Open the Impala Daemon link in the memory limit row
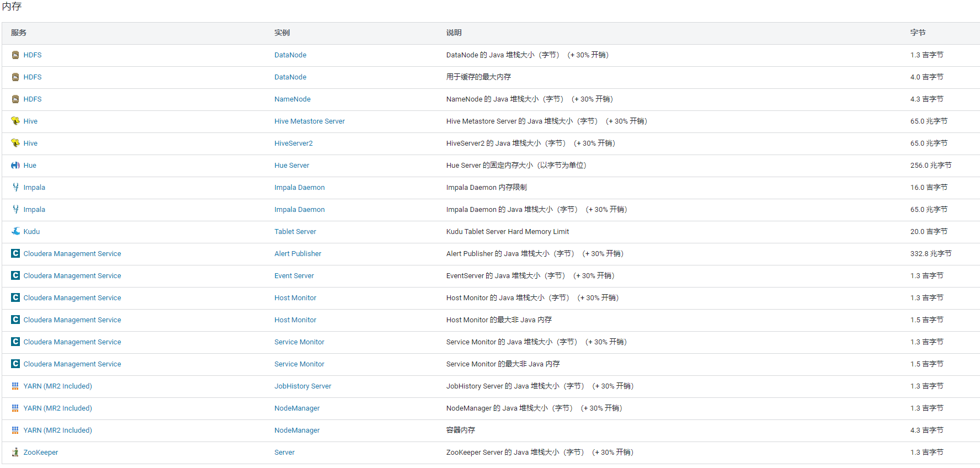 tap(300, 188)
